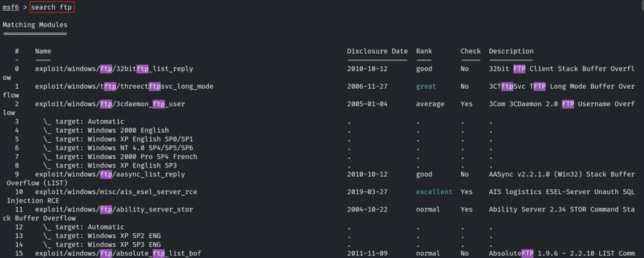Click module exploit/windows/ftp/32bitftp_list_reply

(x=114, y=69)
